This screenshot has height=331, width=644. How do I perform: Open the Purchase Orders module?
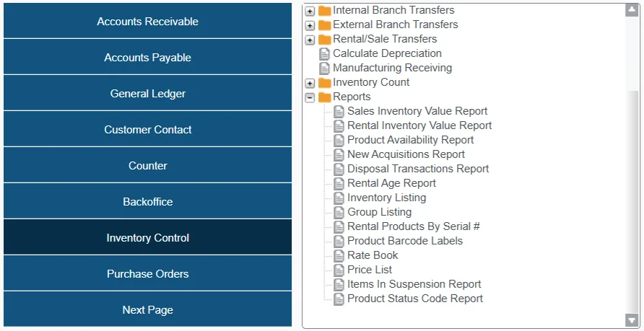[147, 274]
